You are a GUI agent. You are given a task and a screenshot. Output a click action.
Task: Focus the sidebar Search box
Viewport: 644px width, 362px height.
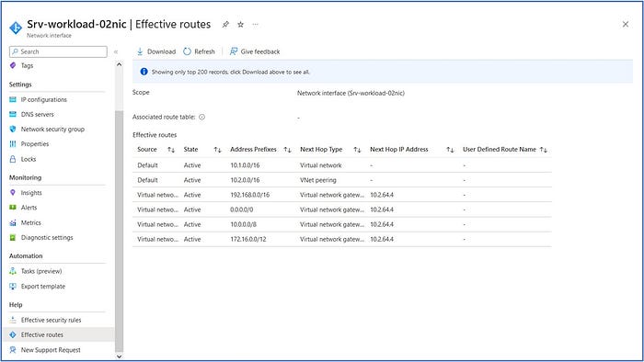[58, 51]
